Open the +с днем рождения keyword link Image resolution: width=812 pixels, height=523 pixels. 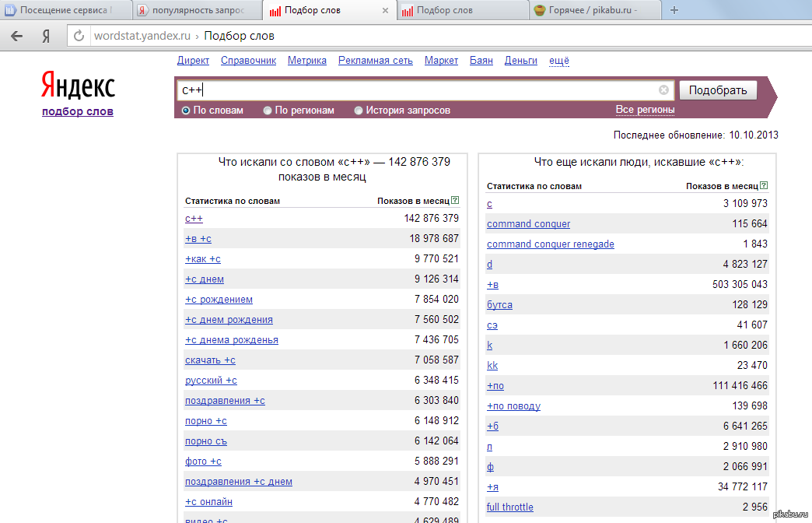pyautogui.click(x=229, y=319)
